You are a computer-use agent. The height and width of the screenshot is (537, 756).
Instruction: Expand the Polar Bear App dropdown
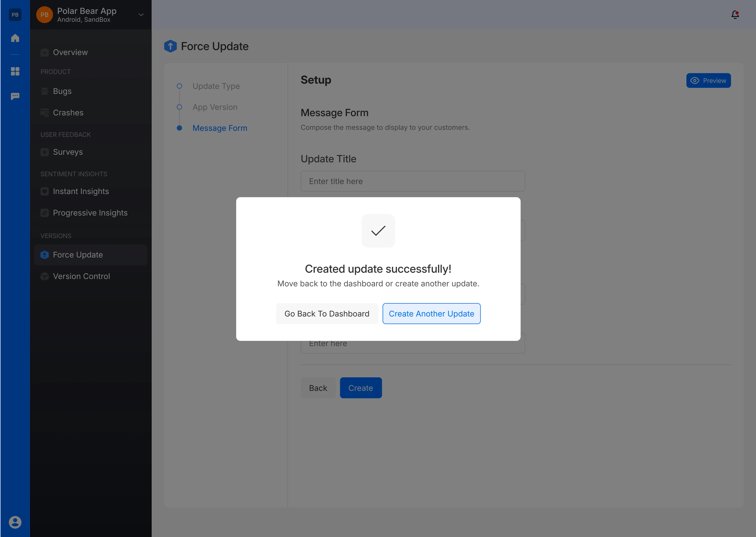tap(141, 15)
